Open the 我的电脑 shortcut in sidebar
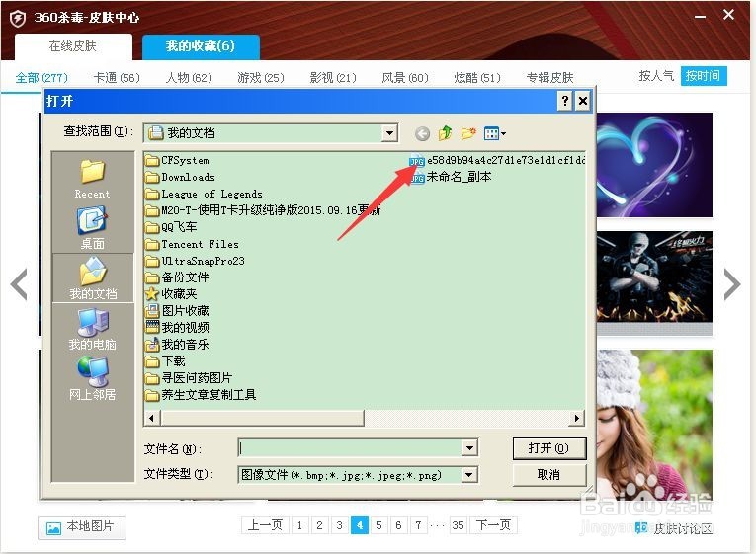The height and width of the screenshot is (554, 756). (92, 330)
